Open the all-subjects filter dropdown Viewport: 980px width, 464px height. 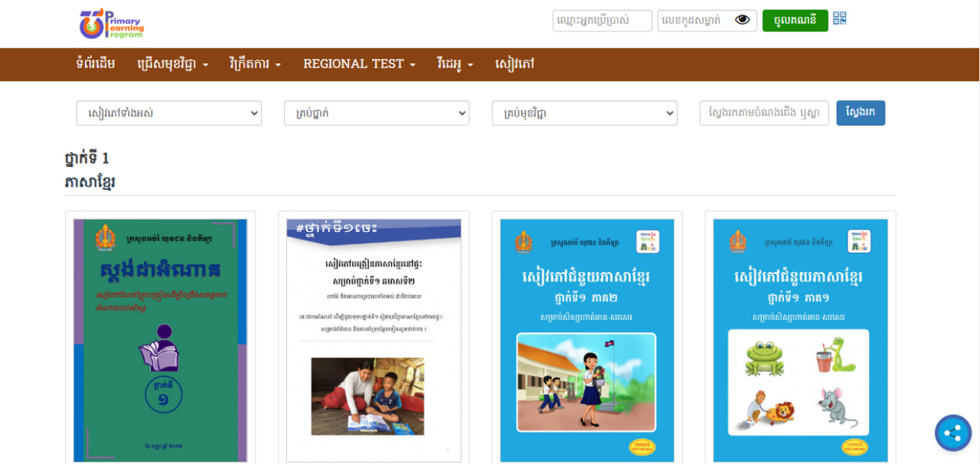tap(584, 113)
